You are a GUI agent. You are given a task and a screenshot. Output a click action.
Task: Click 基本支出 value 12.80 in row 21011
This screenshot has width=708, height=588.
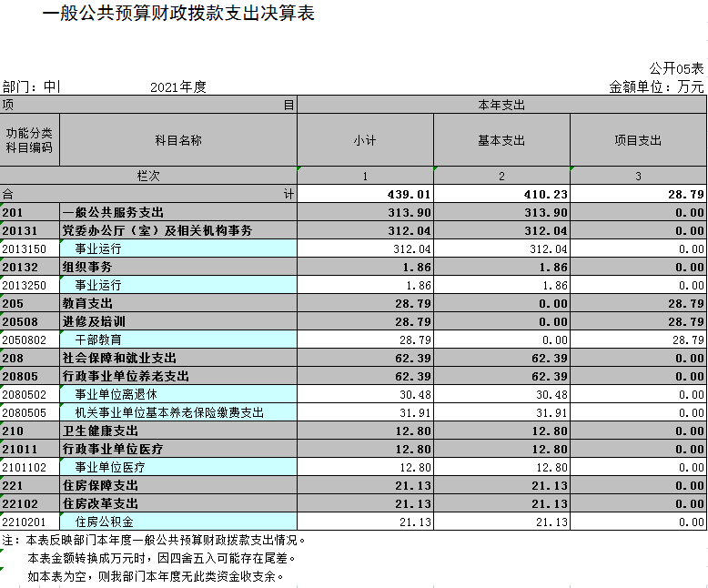[x=501, y=449]
